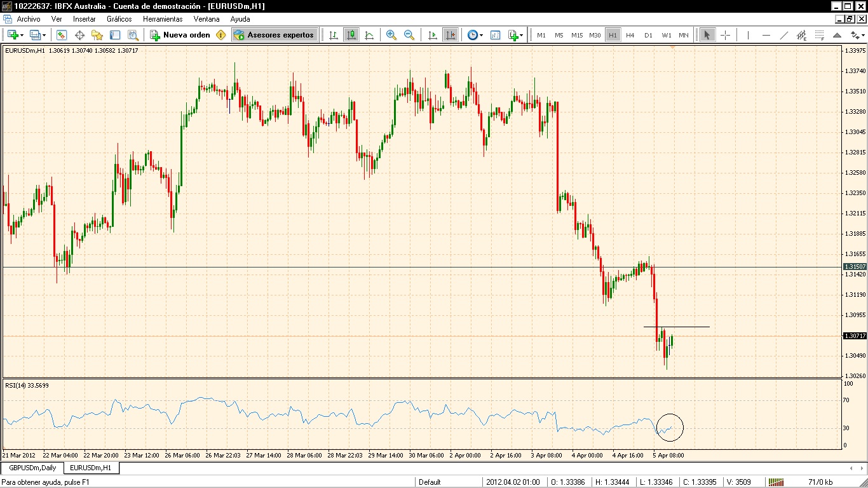868x488 pixels.
Task: Toggle the Navigator folder-star icon
Action: [97, 35]
